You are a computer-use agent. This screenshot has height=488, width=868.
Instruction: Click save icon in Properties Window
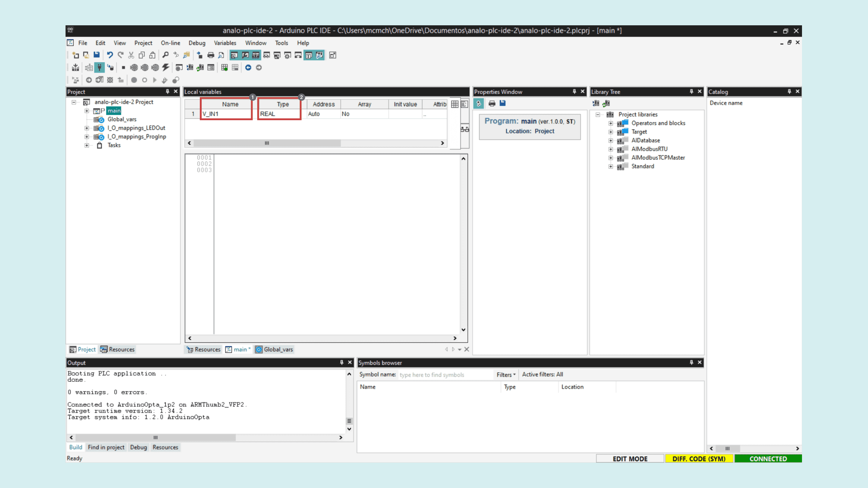tap(502, 103)
